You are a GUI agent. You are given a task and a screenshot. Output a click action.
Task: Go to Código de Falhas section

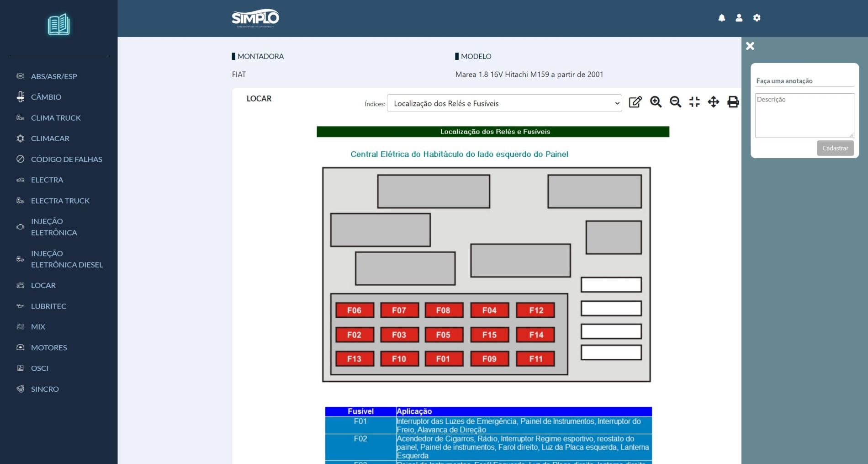[x=66, y=159]
